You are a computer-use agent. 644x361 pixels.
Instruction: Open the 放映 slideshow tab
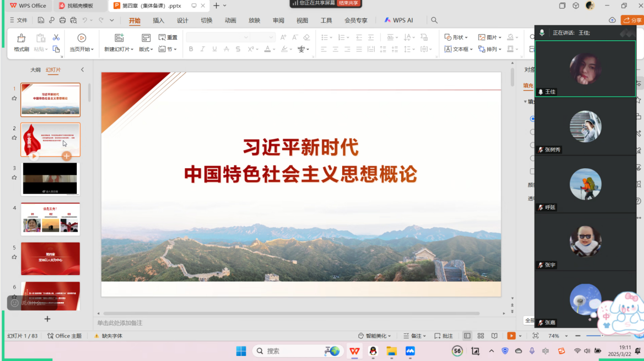[x=254, y=20]
